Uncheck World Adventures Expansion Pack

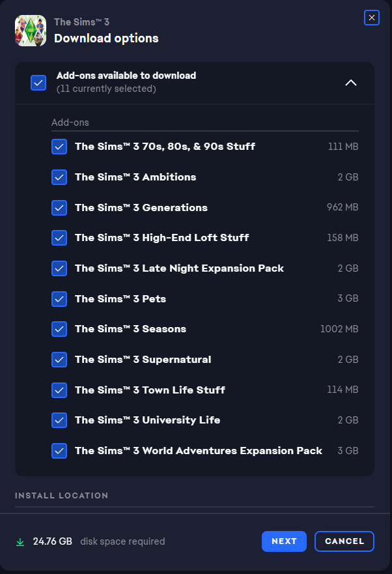[x=59, y=451]
